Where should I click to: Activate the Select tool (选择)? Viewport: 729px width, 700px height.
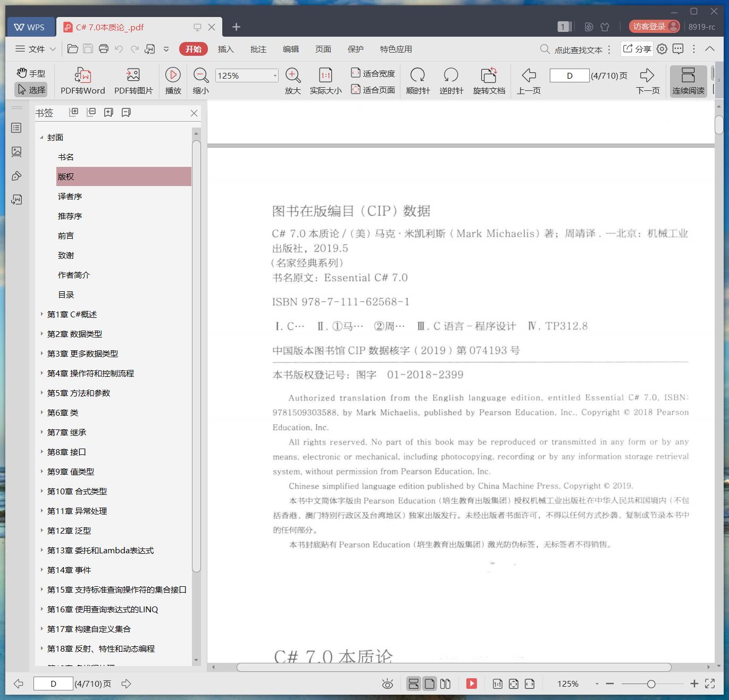(x=31, y=90)
